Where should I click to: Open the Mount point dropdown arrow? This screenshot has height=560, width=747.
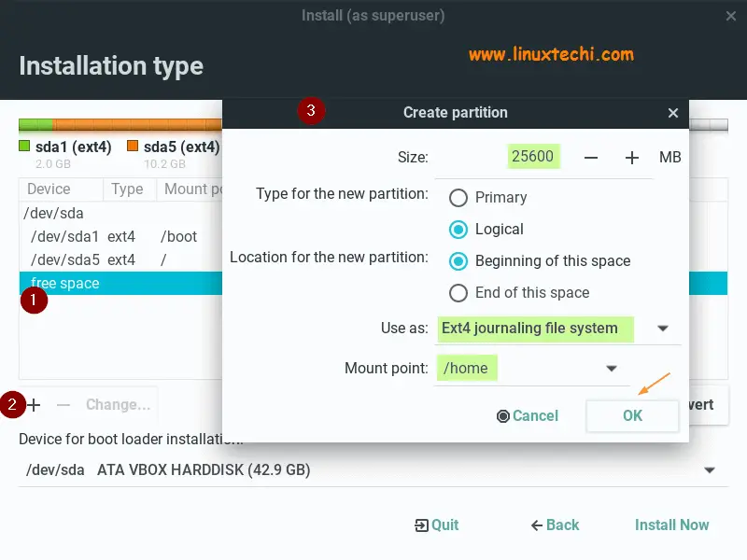[x=612, y=368]
